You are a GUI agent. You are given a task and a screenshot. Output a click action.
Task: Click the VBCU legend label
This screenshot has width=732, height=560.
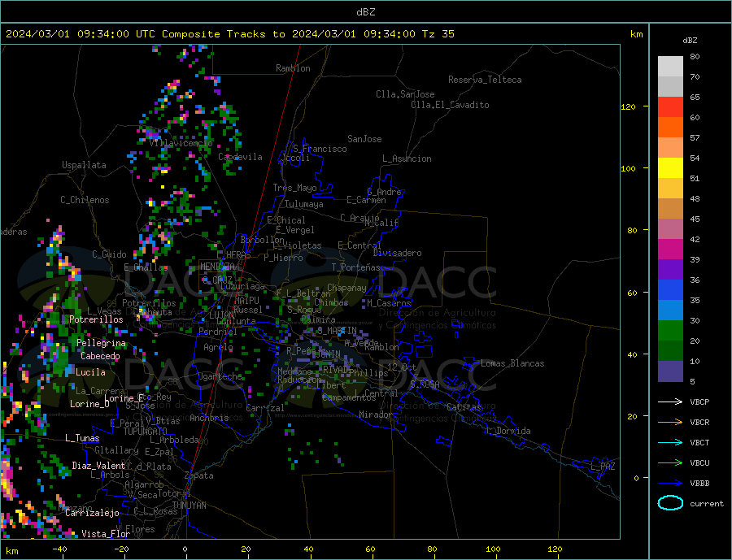(x=699, y=463)
